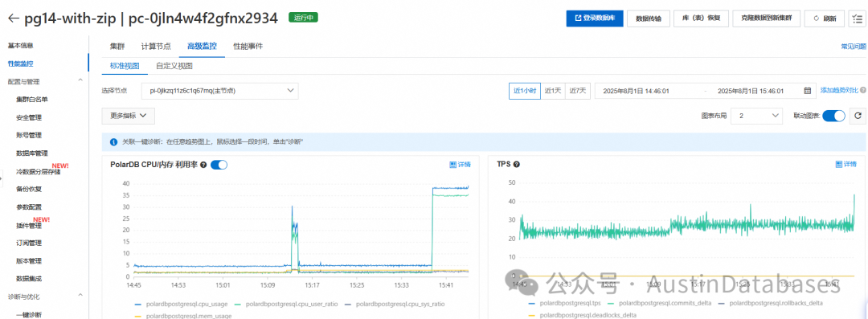Click the 运行中 status badge

[x=303, y=18]
